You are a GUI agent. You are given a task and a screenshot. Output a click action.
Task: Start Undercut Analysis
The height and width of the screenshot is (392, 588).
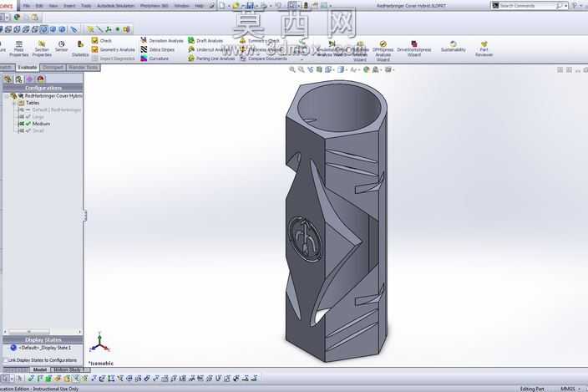[x=209, y=49]
